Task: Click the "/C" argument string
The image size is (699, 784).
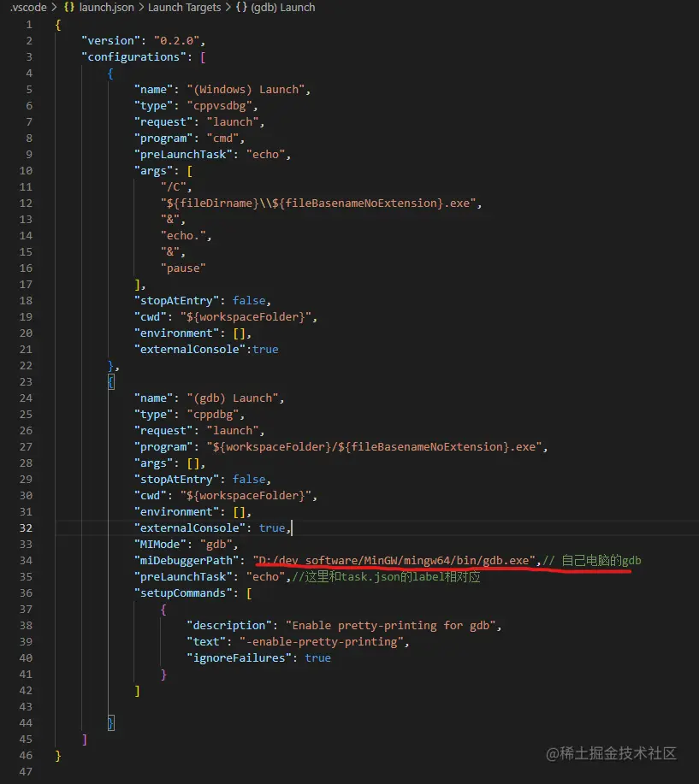Action: click(173, 187)
